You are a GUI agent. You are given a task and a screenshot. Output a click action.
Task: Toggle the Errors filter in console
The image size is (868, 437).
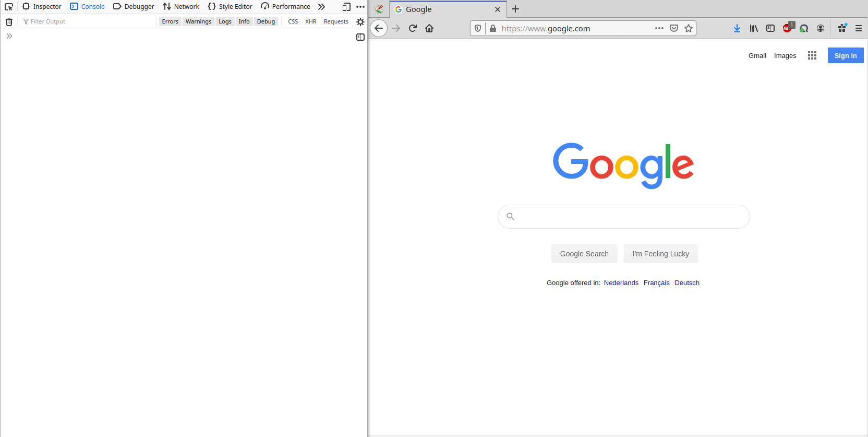click(x=170, y=21)
